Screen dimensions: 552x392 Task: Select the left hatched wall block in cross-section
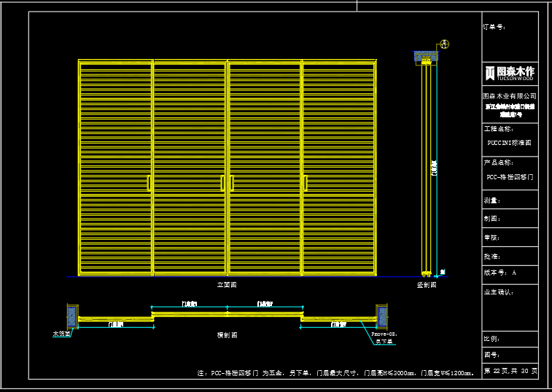tap(72, 316)
